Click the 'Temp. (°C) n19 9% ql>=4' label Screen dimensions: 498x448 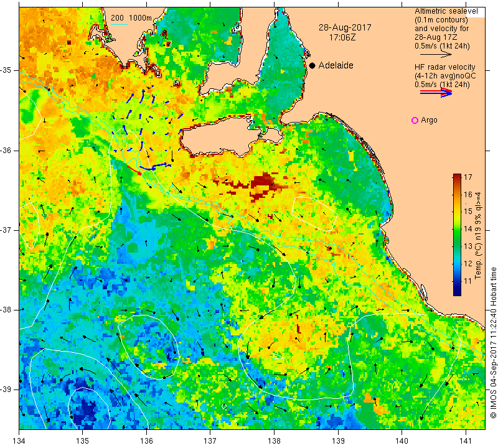[477, 236]
